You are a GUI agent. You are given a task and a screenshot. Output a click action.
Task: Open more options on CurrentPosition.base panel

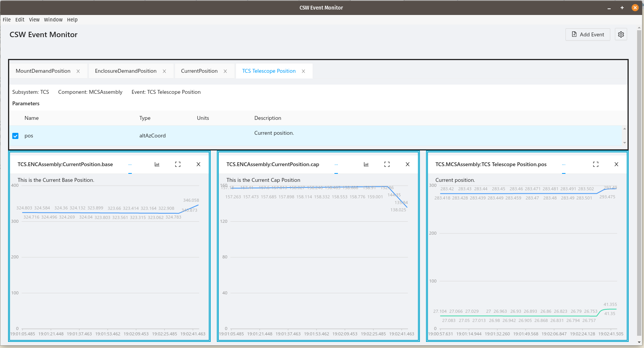(130, 165)
